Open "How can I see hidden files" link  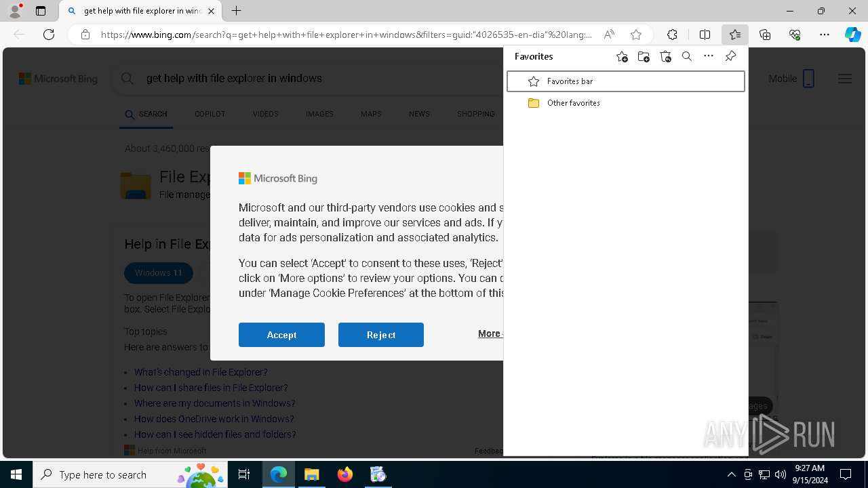tap(215, 434)
